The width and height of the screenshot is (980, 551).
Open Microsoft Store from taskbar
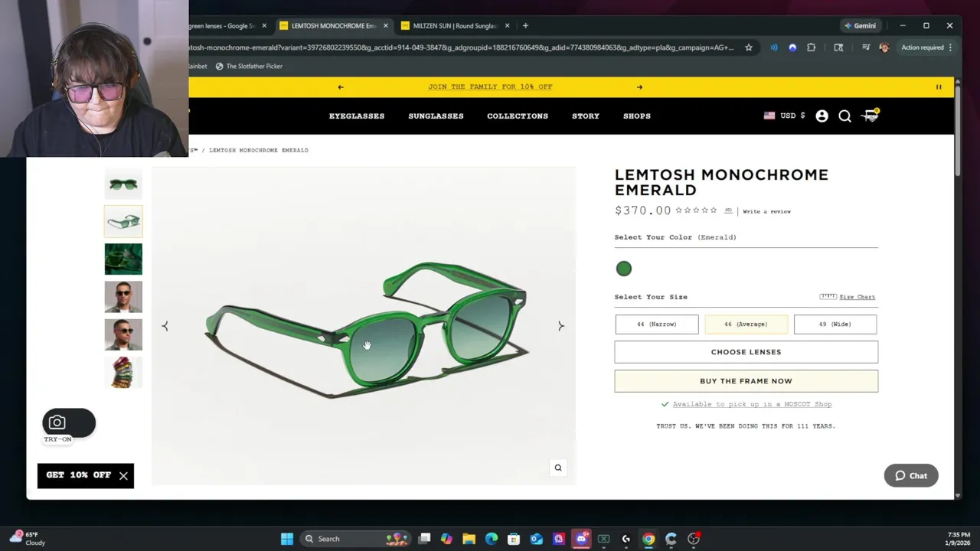(x=514, y=539)
